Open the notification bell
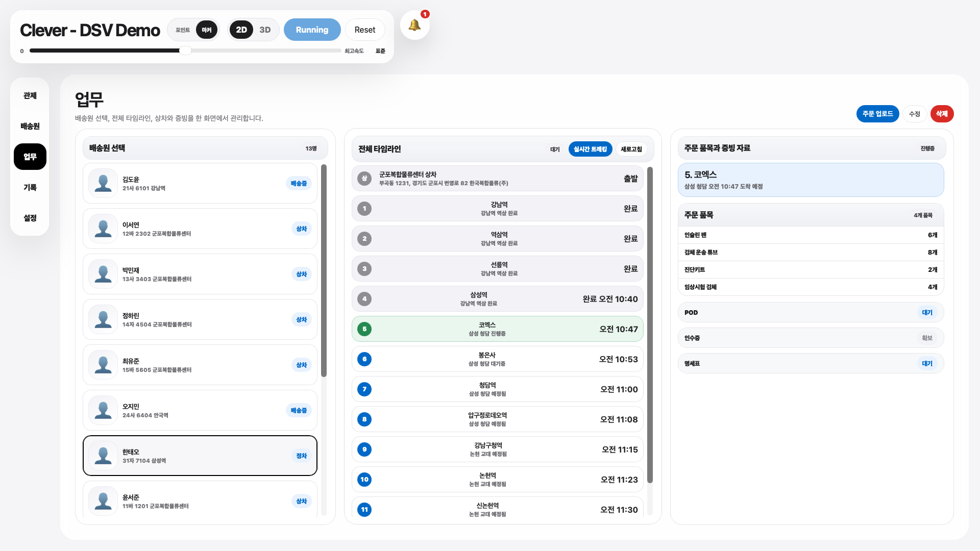The width and height of the screenshot is (980, 551). tap(414, 25)
